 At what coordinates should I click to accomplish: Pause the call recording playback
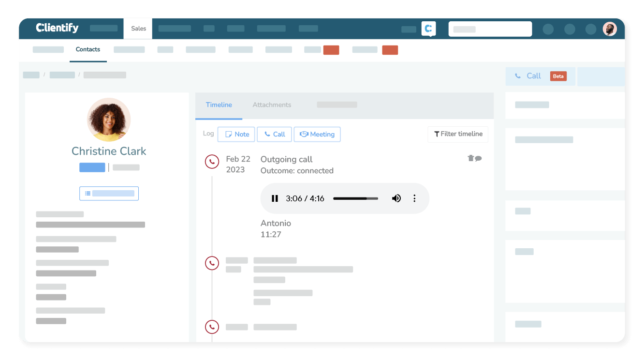coord(275,198)
